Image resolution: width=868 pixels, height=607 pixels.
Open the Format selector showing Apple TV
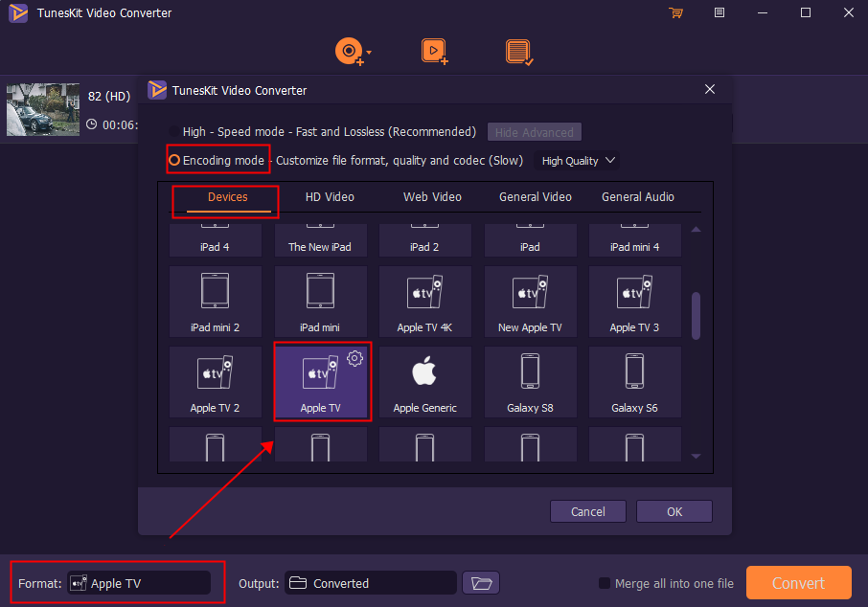coord(139,583)
